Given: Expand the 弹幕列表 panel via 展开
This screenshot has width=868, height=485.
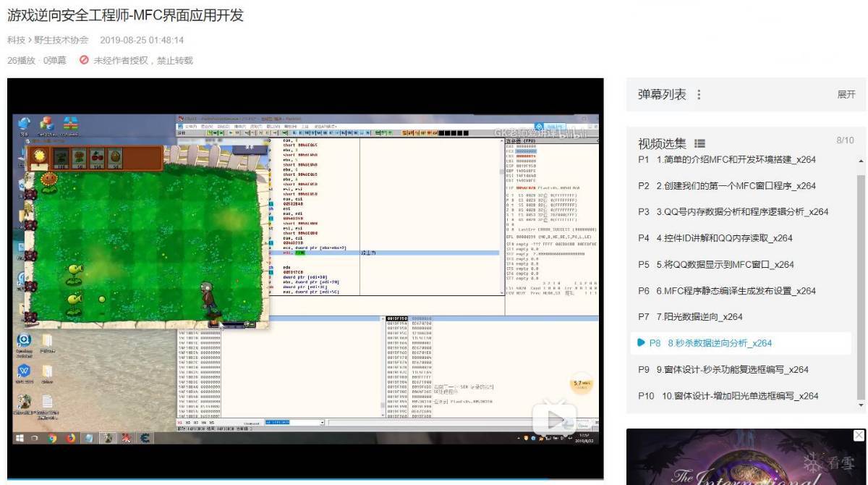Looking at the screenshot, I should tap(846, 95).
